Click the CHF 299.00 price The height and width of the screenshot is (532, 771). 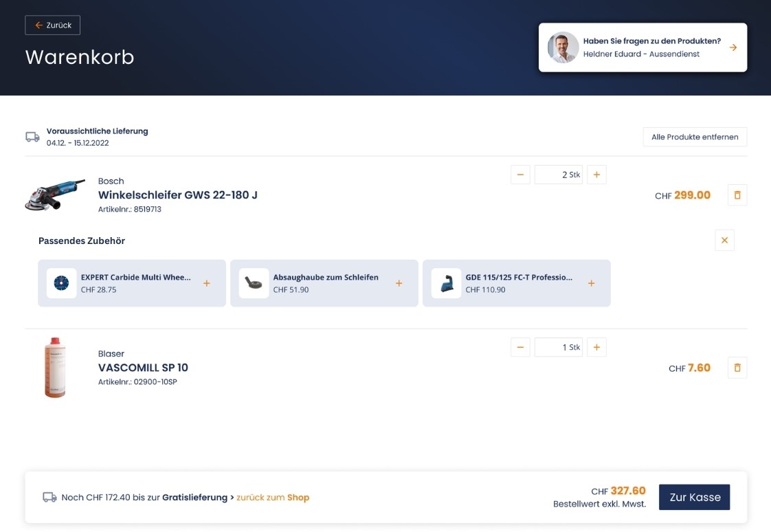coord(682,195)
